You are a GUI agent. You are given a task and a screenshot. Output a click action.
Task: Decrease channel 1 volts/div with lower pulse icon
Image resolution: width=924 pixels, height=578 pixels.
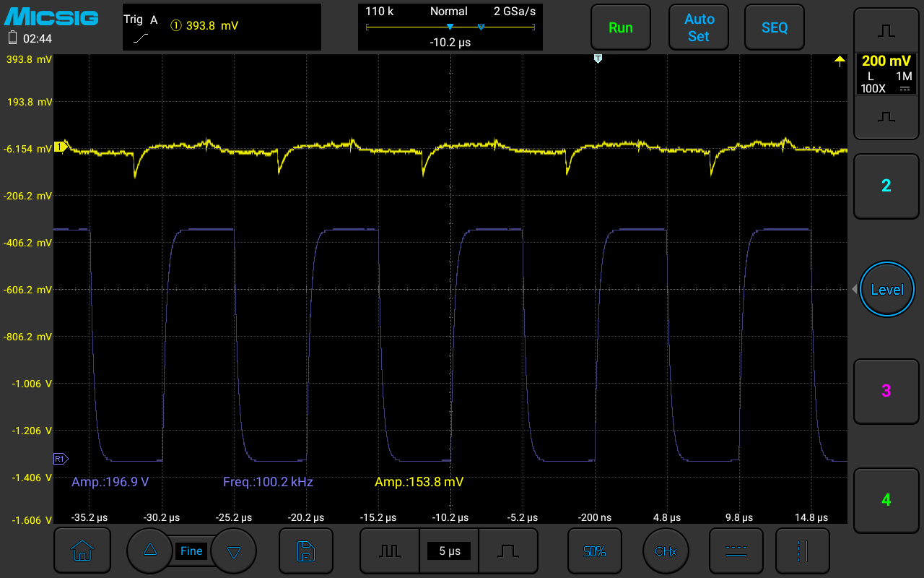(886, 116)
